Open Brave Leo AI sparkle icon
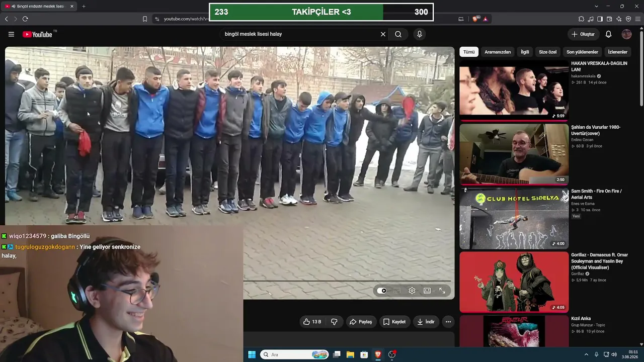The image size is (644, 362). point(619,19)
